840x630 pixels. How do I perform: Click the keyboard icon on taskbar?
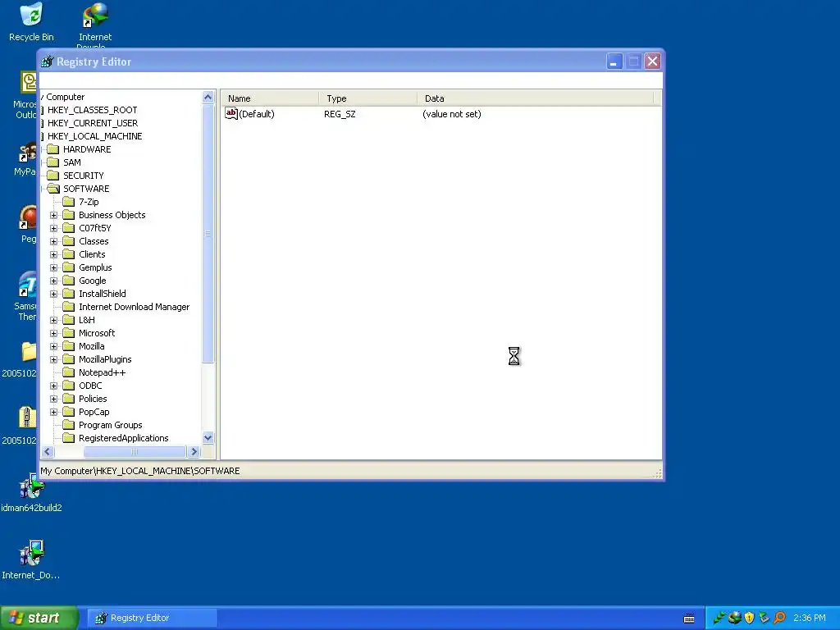click(x=689, y=619)
